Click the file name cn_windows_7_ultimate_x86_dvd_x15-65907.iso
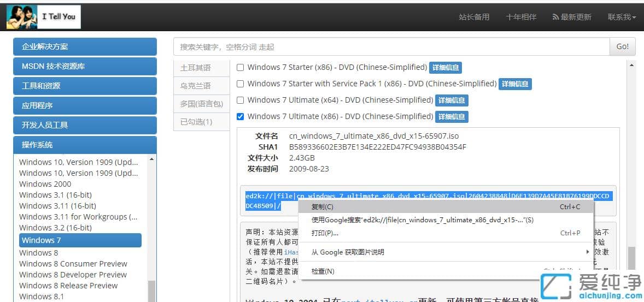This screenshot has width=644, height=302. tap(374, 136)
